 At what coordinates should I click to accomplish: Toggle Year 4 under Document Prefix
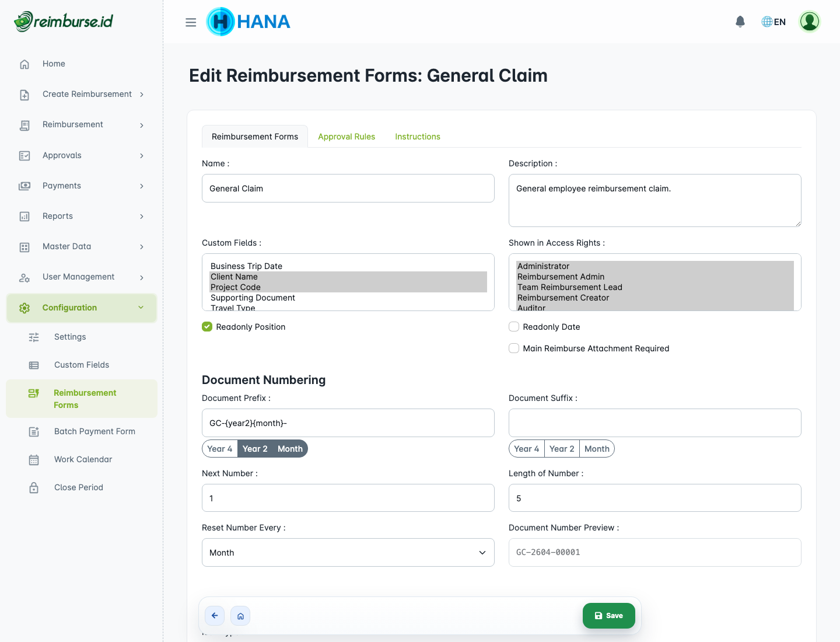pos(220,449)
